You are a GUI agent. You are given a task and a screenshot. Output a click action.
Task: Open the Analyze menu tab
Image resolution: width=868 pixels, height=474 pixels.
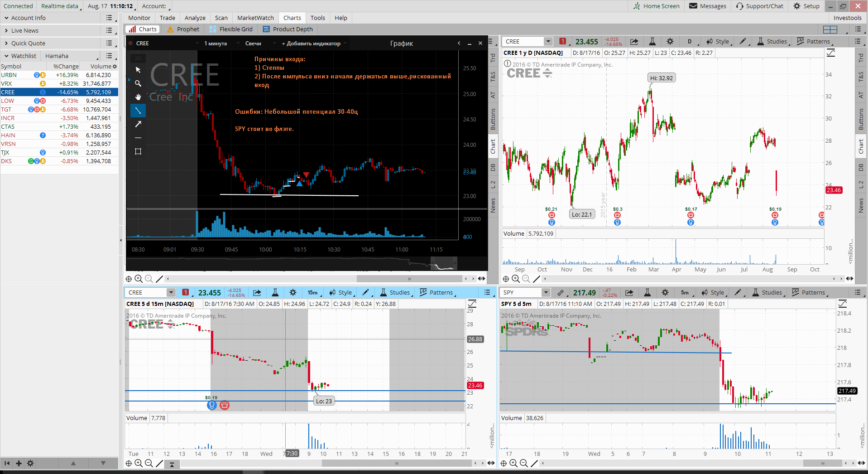pos(195,18)
